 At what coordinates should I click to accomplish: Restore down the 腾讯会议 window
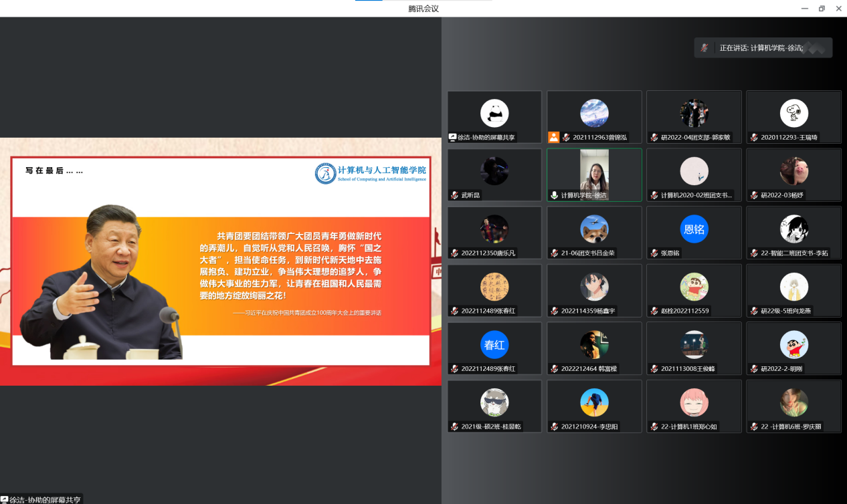822,9
